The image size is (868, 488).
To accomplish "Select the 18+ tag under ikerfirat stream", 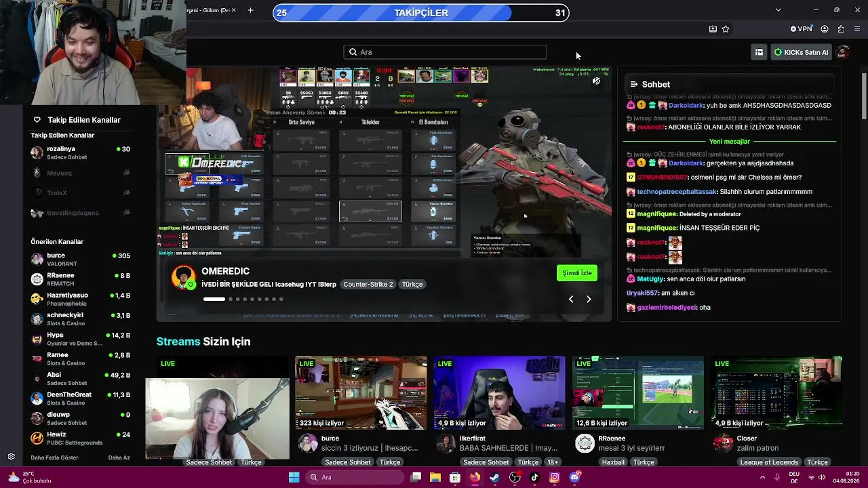I will [x=552, y=462].
